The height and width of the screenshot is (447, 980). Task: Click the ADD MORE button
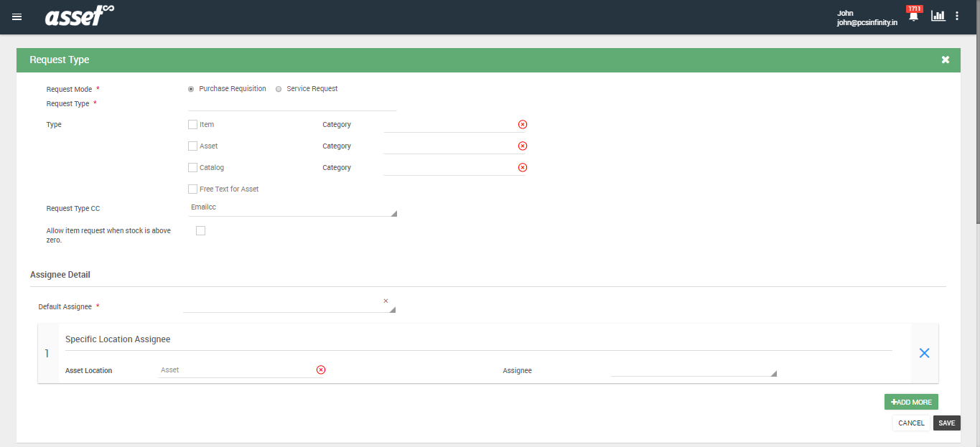point(911,402)
